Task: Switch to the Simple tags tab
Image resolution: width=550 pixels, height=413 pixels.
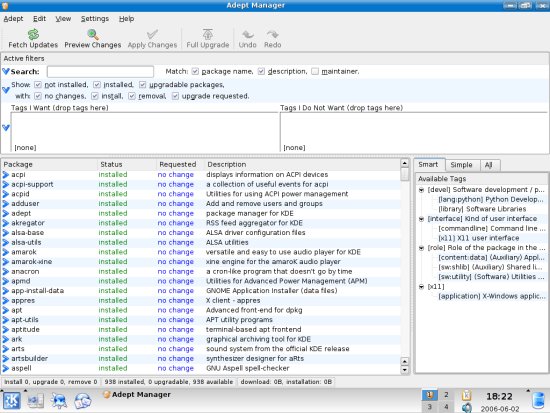Action: [x=461, y=165]
